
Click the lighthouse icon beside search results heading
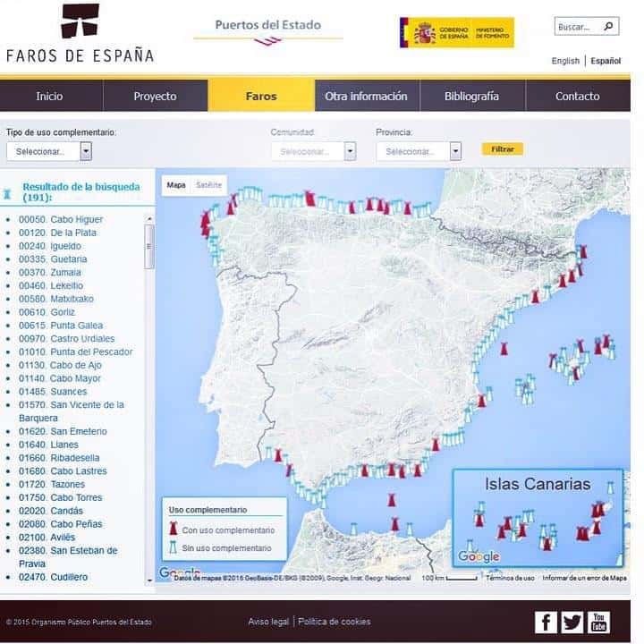coord(9,192)
